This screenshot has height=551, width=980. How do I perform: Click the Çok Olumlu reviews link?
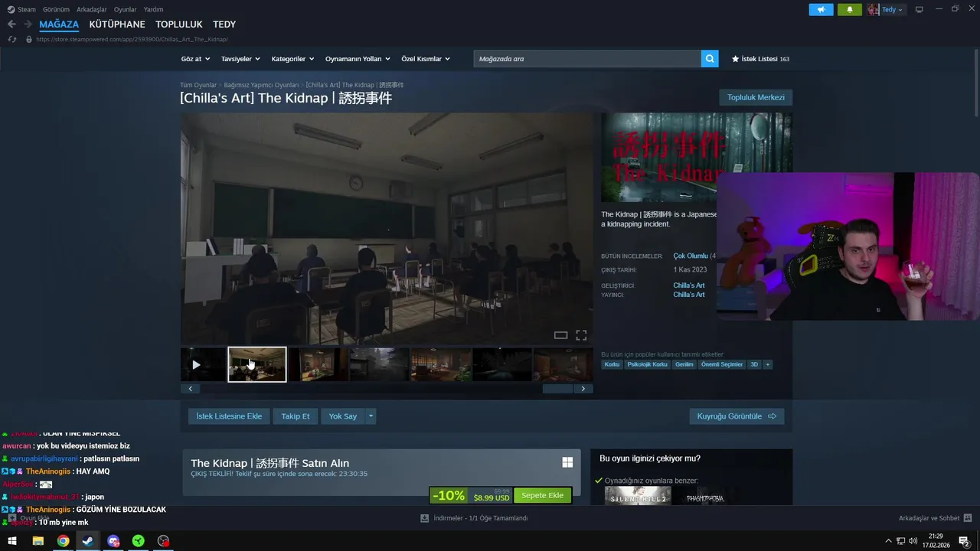click(x=691, y=256)
